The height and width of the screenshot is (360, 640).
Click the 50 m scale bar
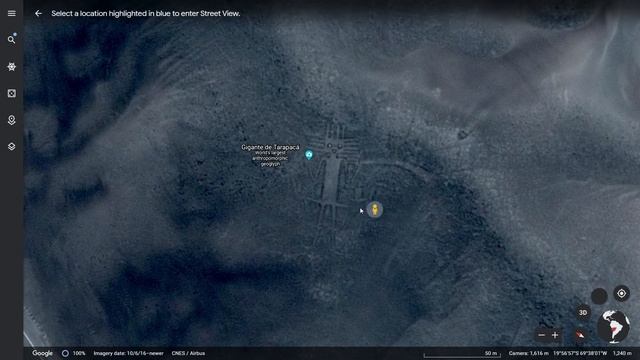click(x=462, y=354)
